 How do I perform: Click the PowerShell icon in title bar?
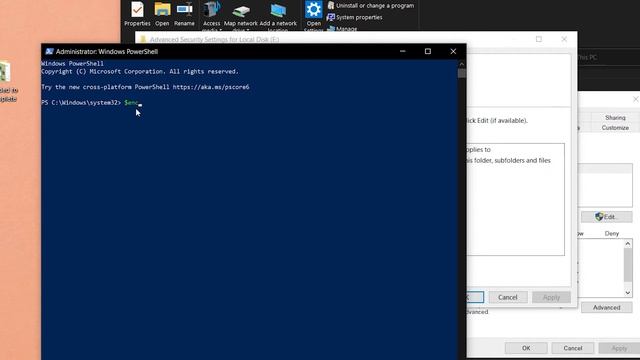coord(49,51)
